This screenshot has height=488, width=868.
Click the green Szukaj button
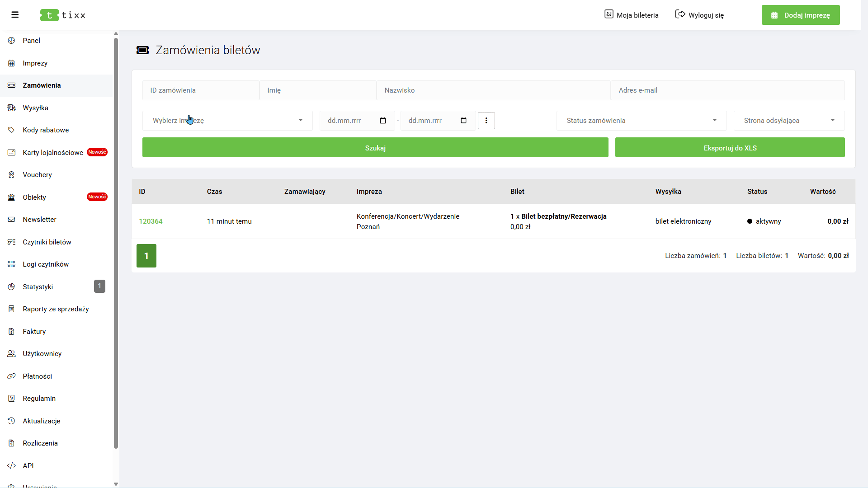[375, 148]
